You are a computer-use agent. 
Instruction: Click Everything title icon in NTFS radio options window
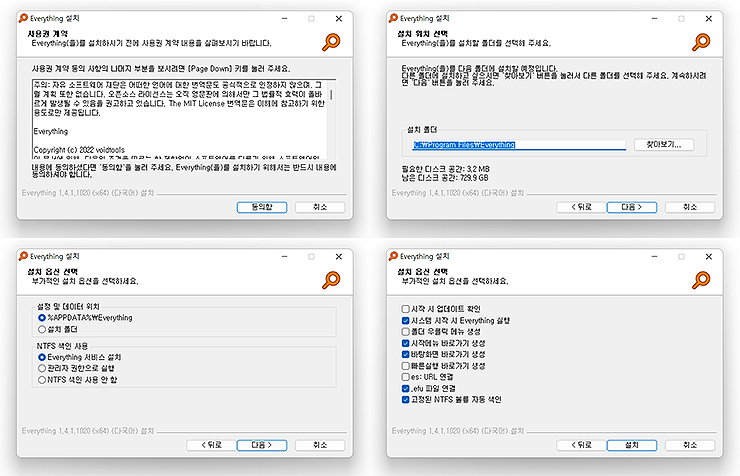pos(23,256)
